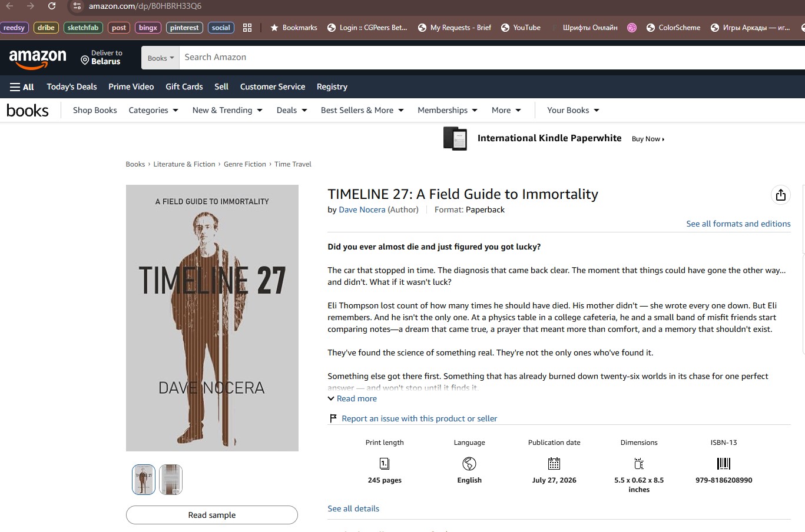This screenshot has height=532, width=805.
Task: Open the Игры Аркады bookmark
Action: 750,28
